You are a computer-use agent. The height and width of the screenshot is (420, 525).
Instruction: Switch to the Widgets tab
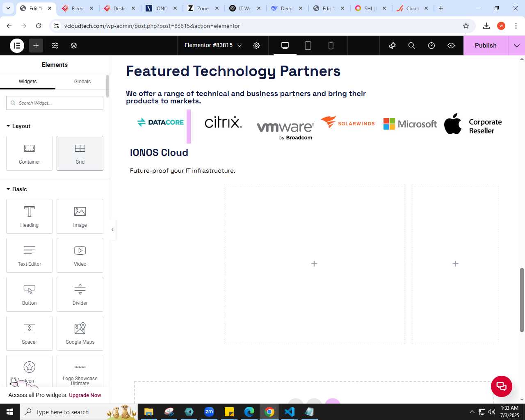tap(27, 82)
